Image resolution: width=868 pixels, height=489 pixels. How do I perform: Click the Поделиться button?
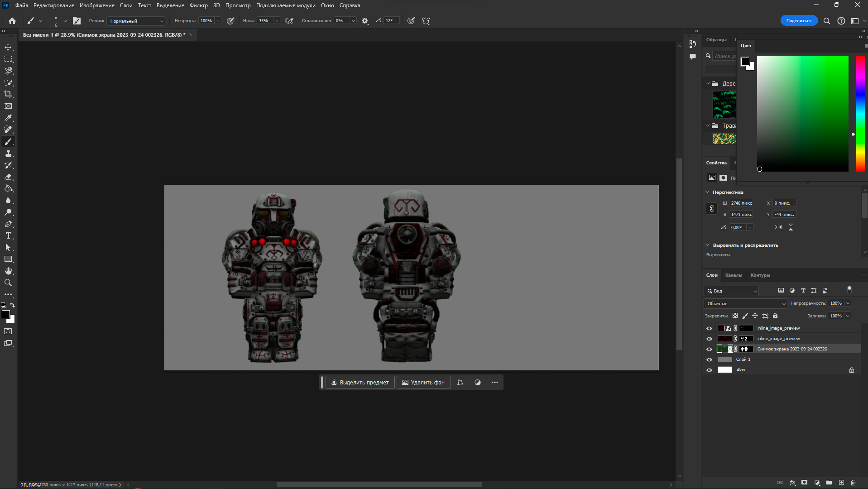pos(799,21)
